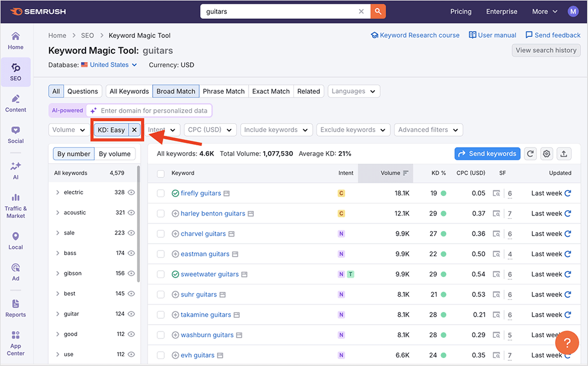Open the Include keywords filter
The image size is (588, 366).
pyautogui.click(x=276, y=129)
